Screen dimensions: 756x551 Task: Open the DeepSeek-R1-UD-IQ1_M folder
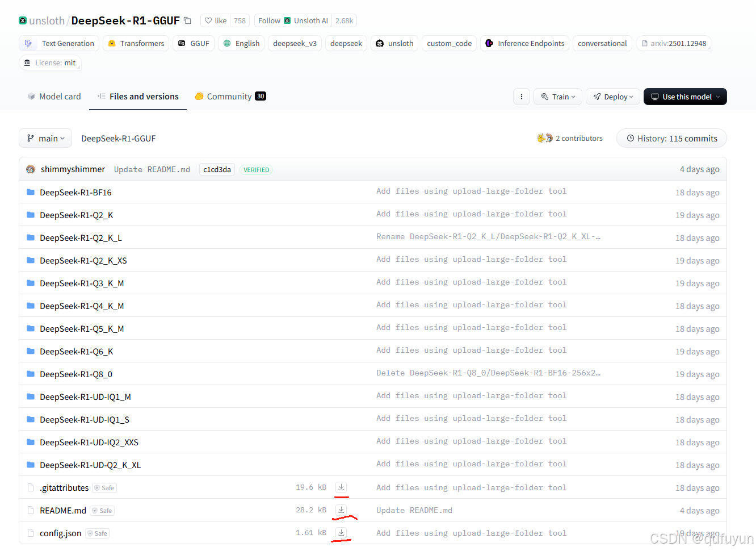coord(85,397)
